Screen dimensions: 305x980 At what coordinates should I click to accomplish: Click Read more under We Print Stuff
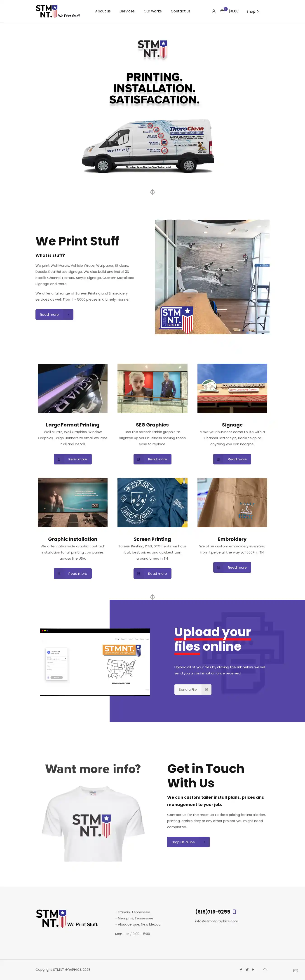click(54, 314)
